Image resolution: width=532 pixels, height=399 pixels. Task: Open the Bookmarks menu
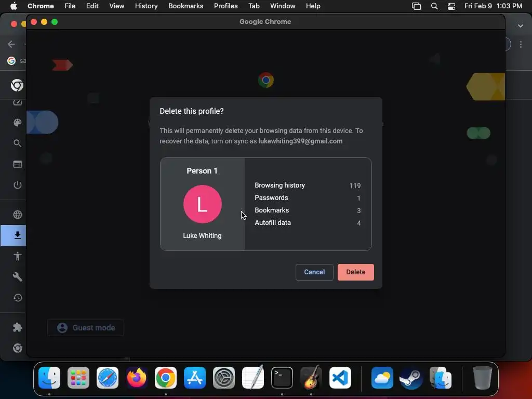click(x=185, y=6)
